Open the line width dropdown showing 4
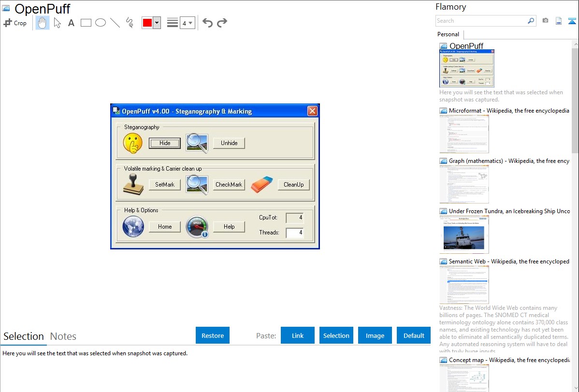579x392 pixels. tap(187, 23)
